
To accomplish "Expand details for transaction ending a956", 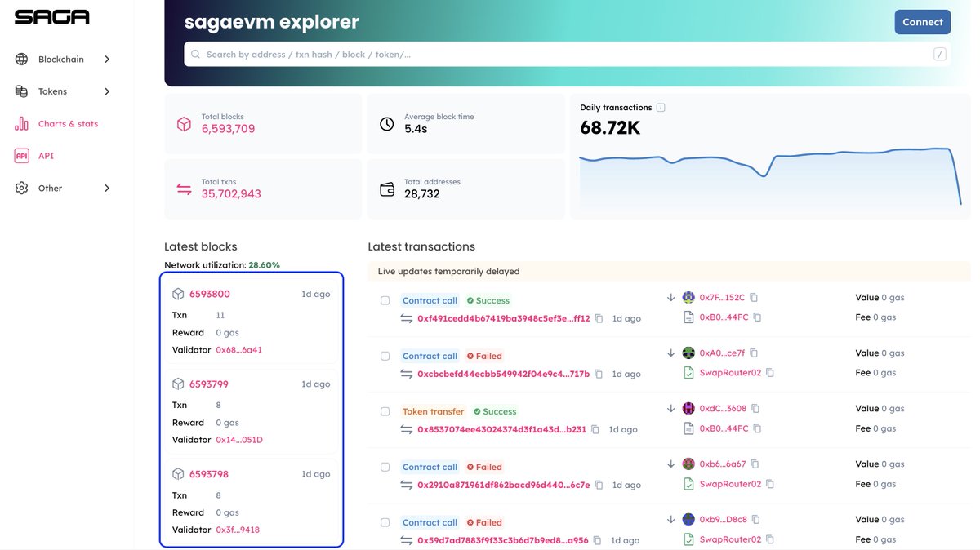I will click(385, 522).
